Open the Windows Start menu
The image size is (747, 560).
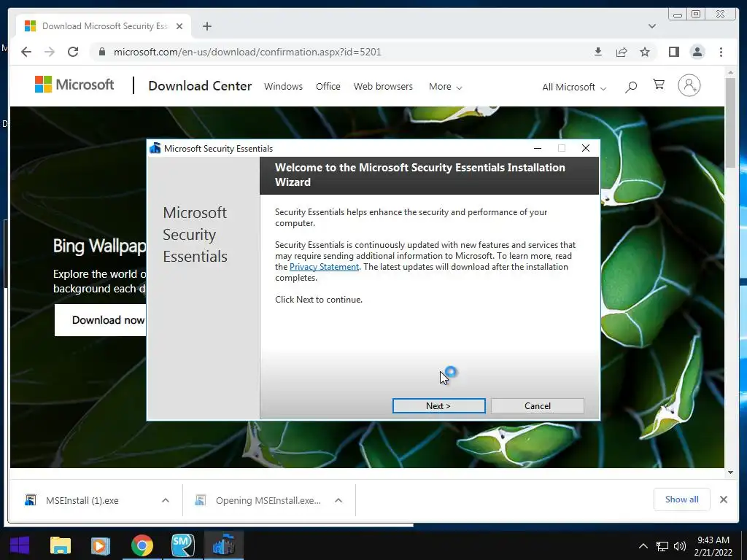[20, 545]
